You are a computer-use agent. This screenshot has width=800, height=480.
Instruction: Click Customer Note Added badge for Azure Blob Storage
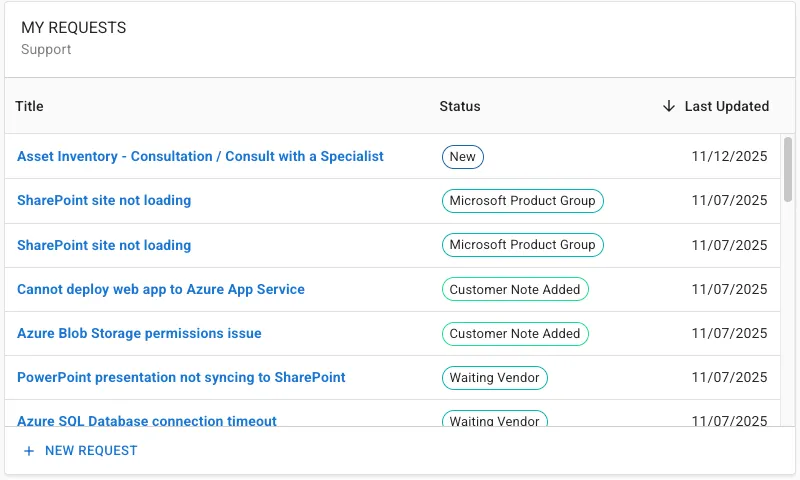(x=515, y=334)
